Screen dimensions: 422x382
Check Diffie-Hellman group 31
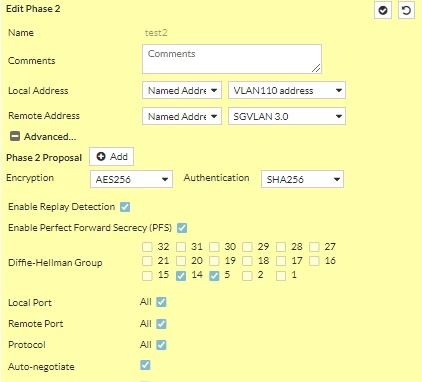click(x=181, y=247)
